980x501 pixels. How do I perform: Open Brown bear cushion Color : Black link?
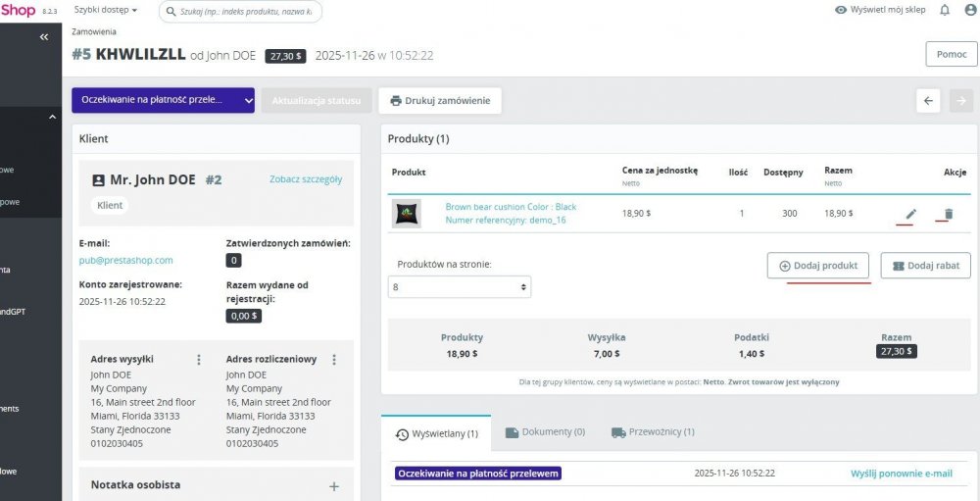pos(511,207)
